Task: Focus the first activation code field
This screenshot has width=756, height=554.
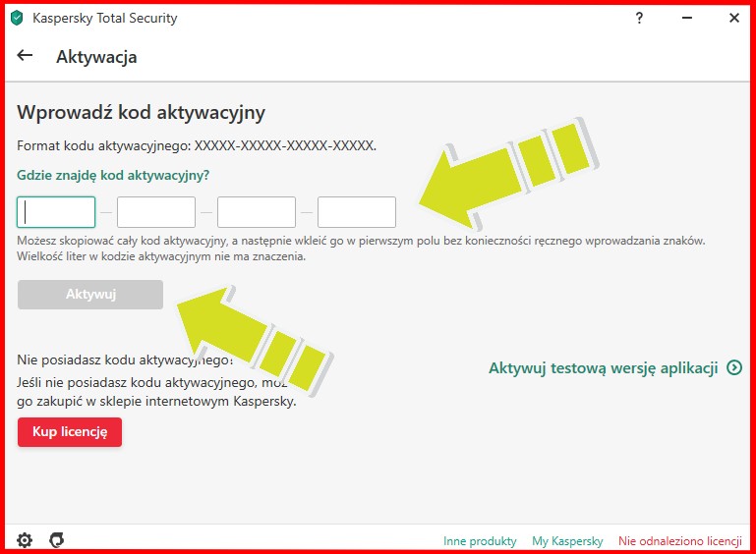Action: 56,212
